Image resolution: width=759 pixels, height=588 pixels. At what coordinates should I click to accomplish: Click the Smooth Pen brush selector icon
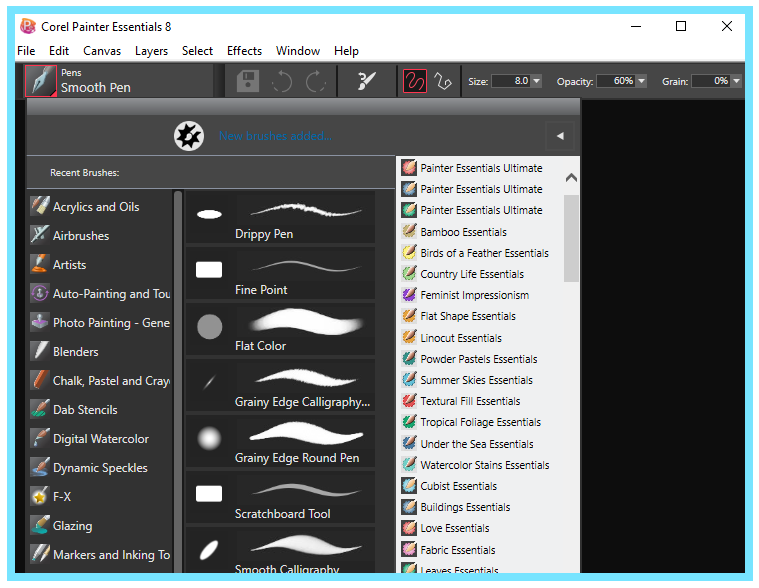(x=41, y=81)
